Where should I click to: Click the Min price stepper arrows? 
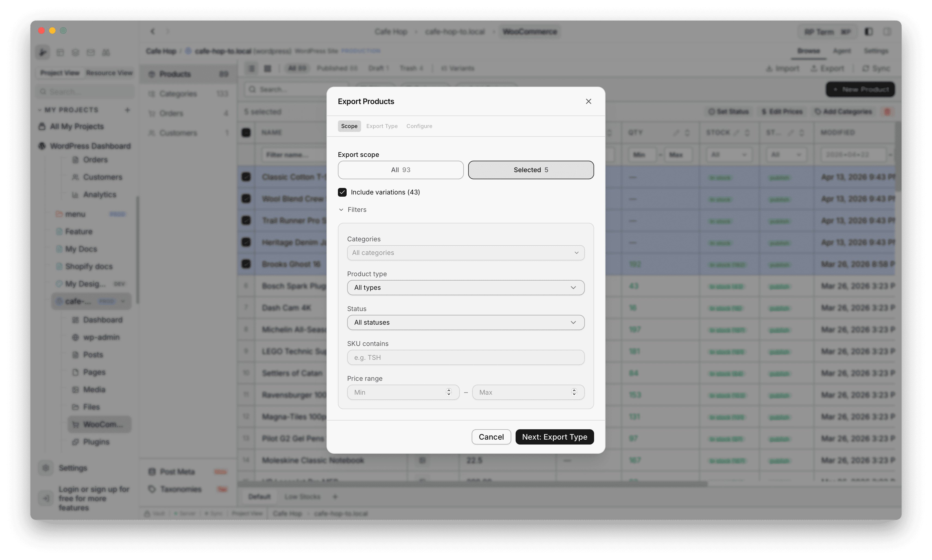[x=449, y=392]
